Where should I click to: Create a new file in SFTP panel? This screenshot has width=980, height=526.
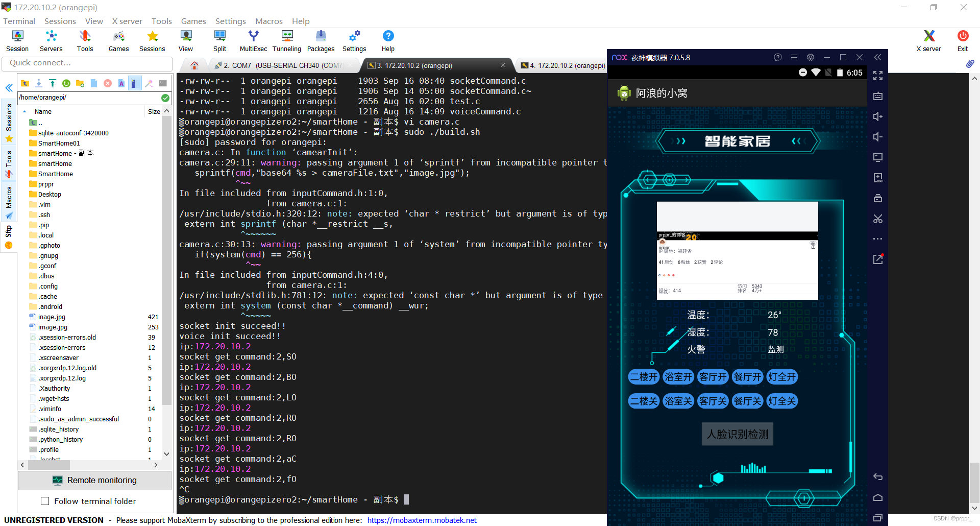pyautogui.click(x=94, y=83)
